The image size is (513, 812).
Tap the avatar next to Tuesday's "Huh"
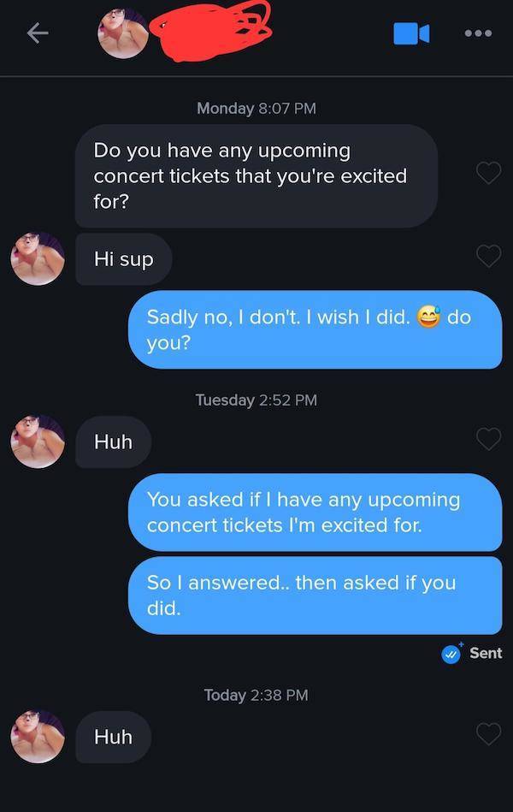[x=38, y=442]
